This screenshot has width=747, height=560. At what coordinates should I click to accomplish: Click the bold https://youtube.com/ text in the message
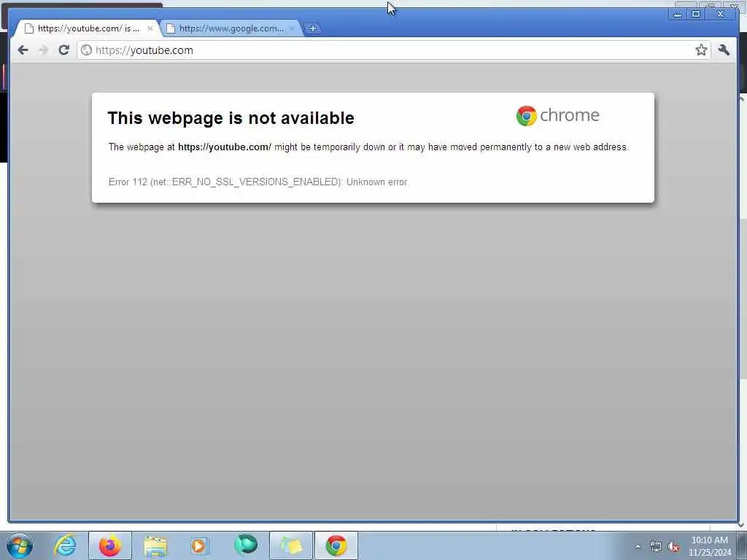pos(225,147)
